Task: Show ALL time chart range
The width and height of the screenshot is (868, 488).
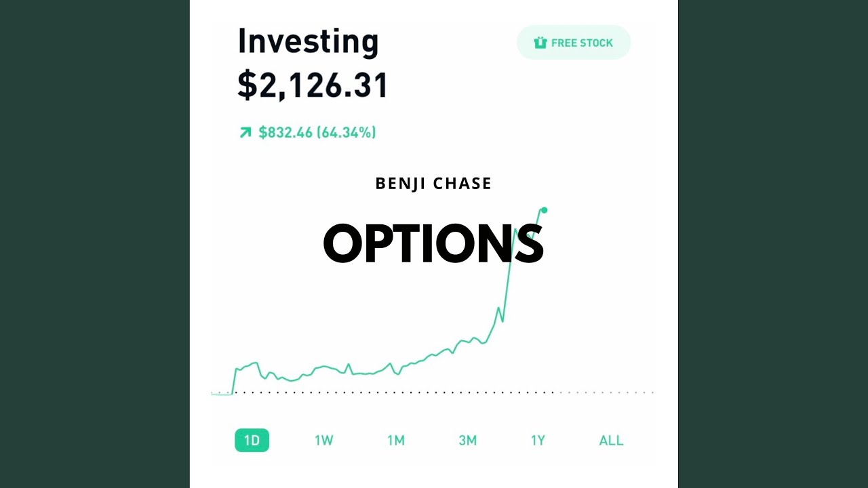Action: (x=611, y=441)
